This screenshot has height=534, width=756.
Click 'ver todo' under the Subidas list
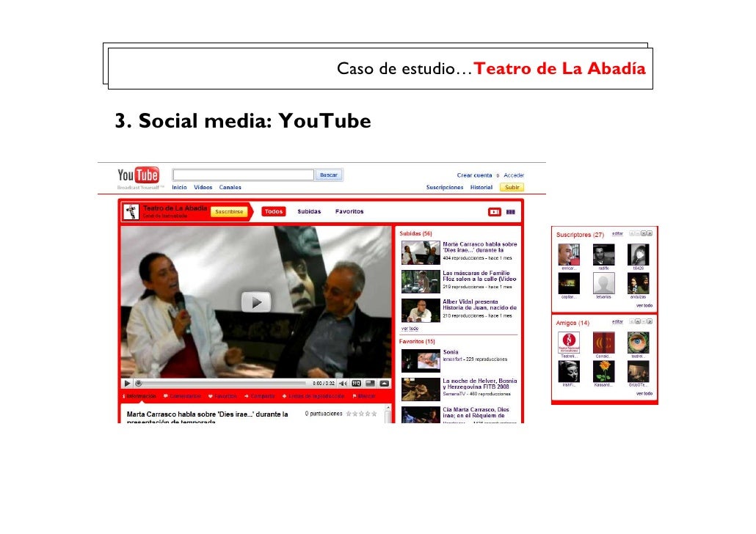(410, 329)
